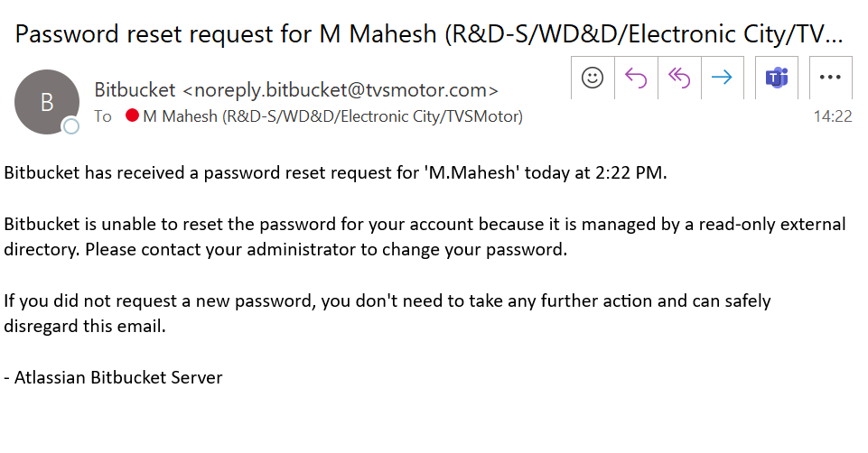This screenshot has height=453, width=868.
Task: Share email to Microsoft Teams
Action: [x=777, y=78]
